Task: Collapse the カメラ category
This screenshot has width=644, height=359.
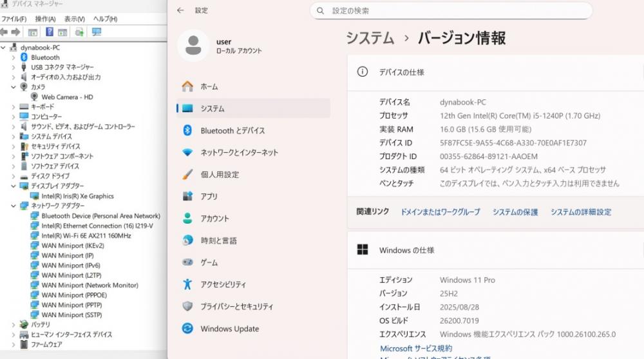Action: tap(13, 87)
